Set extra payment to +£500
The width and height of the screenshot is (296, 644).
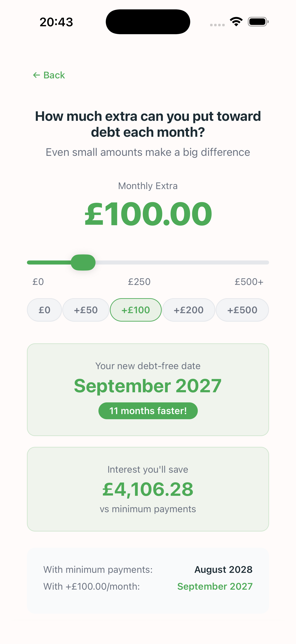point(242,310)
